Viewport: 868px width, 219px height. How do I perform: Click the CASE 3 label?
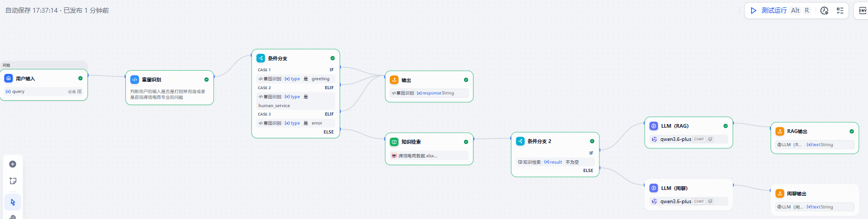[264, 114]
